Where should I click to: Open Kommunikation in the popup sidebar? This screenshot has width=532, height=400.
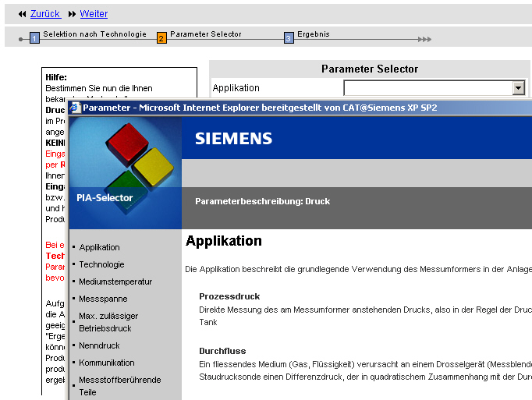107,363
